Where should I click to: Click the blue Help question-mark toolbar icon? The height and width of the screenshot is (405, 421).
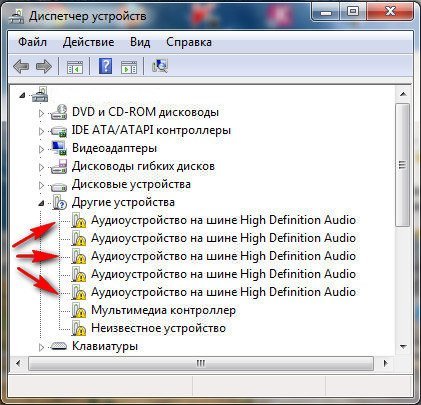tap(106, 66)
